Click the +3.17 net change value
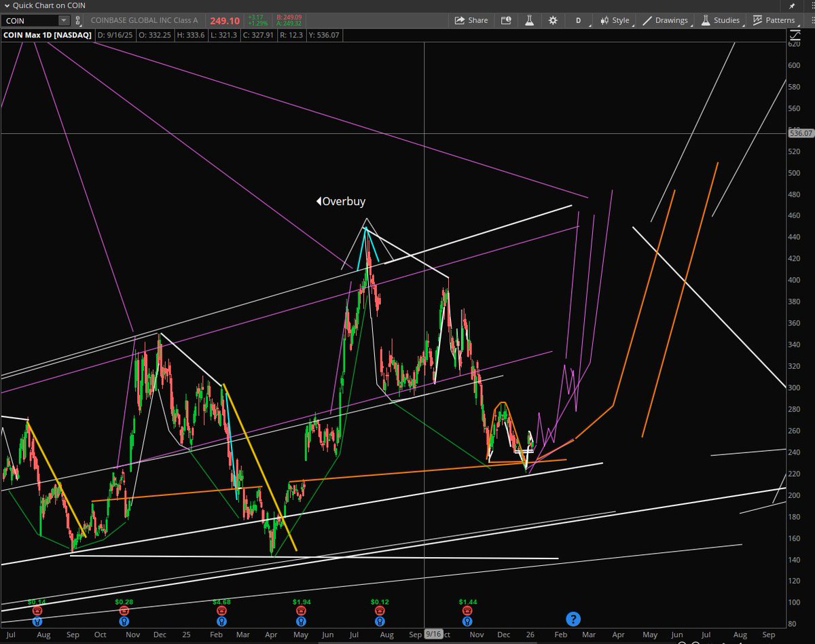This screenshot has width=815, height=644. pos(257,18)
